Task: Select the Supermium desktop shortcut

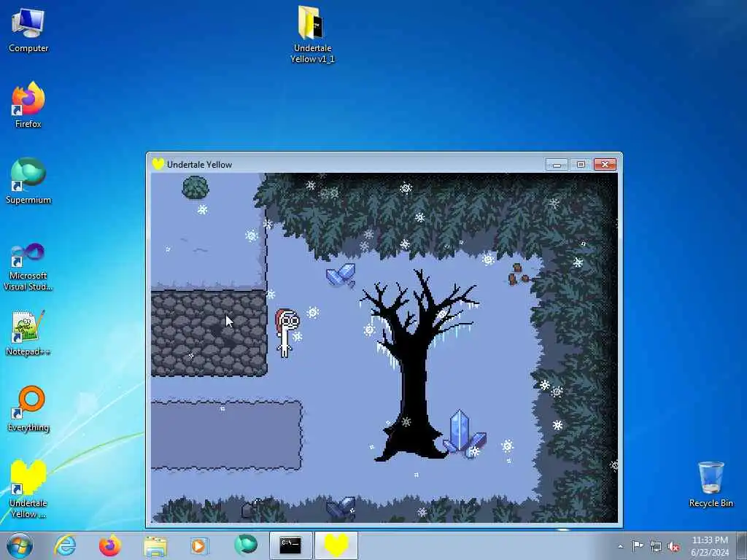Action: pyautogui.click(x=28, y=181)
